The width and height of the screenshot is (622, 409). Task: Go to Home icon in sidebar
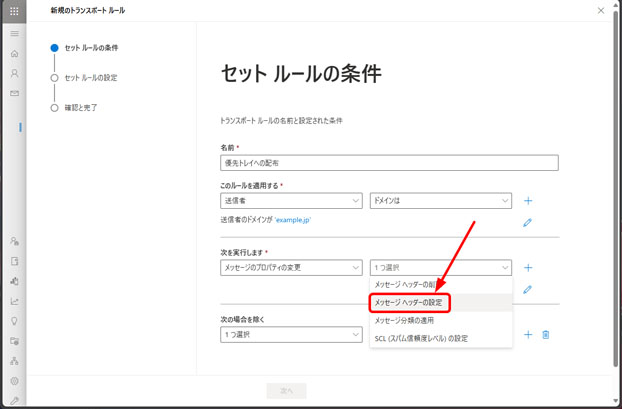[15, 53]
